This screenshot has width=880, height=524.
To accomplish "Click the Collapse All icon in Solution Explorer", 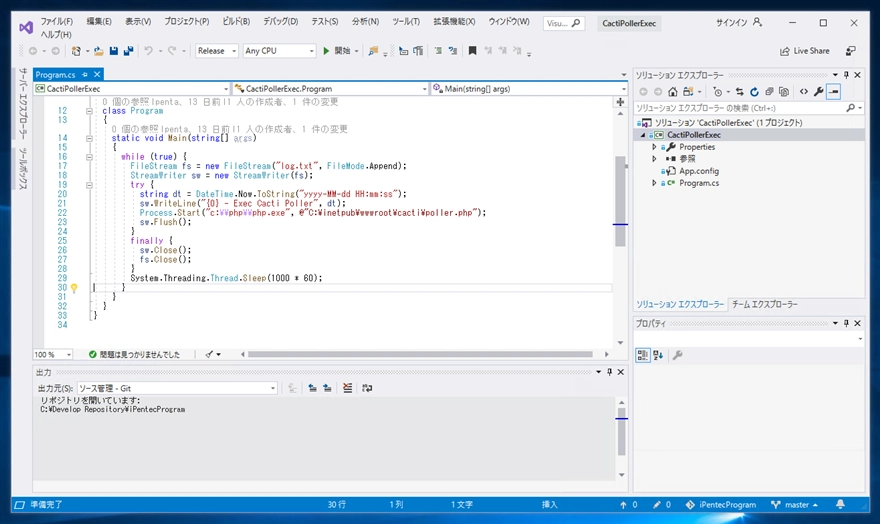I will [x=769, y=91].
